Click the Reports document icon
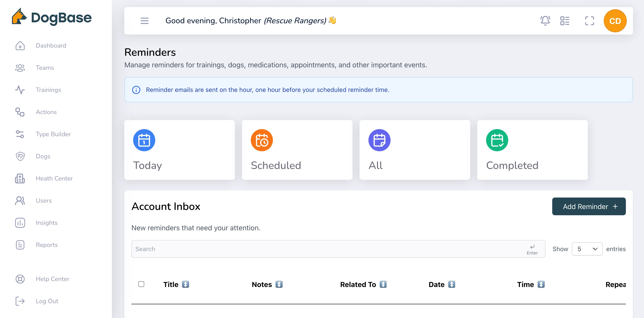This screenshot has height=318, width=644. pyautogui.click(x=20, y=245)
